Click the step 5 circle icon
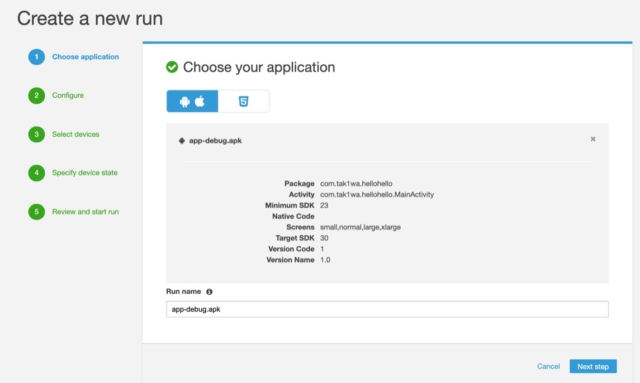 point(36,212)
